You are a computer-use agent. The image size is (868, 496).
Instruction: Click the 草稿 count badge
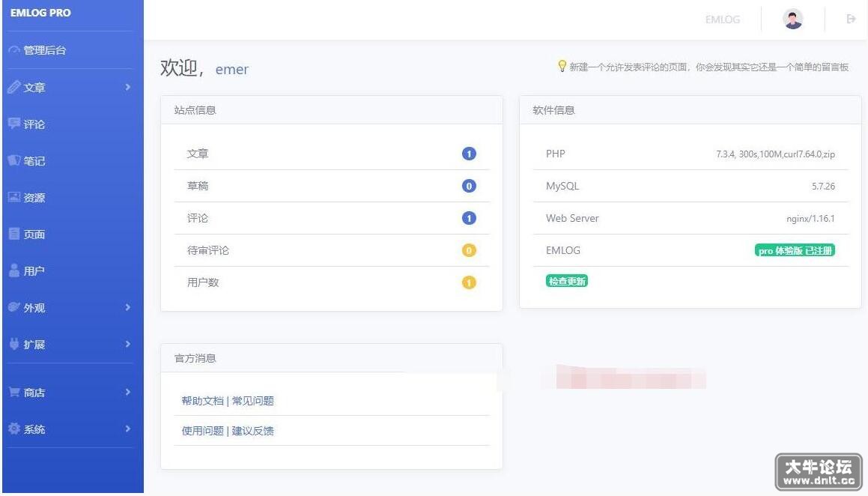tap(469, 186)
